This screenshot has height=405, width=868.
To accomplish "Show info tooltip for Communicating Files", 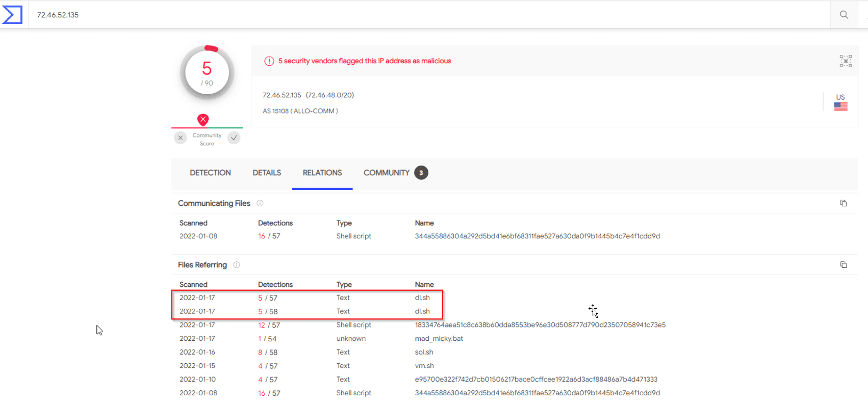I will tap(260, 203).
